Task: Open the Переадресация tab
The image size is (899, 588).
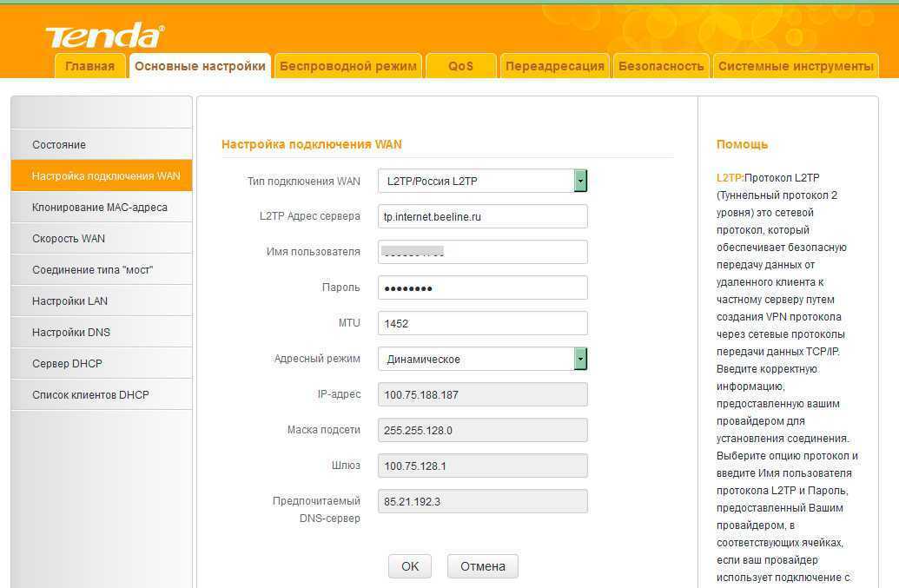Action: click(555, 66)
